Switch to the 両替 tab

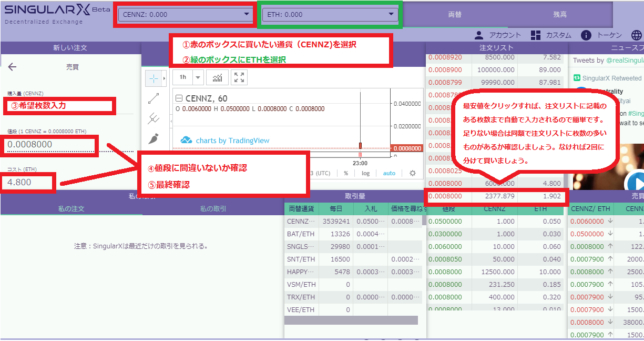pyautogui.click(x=455, y=15)
